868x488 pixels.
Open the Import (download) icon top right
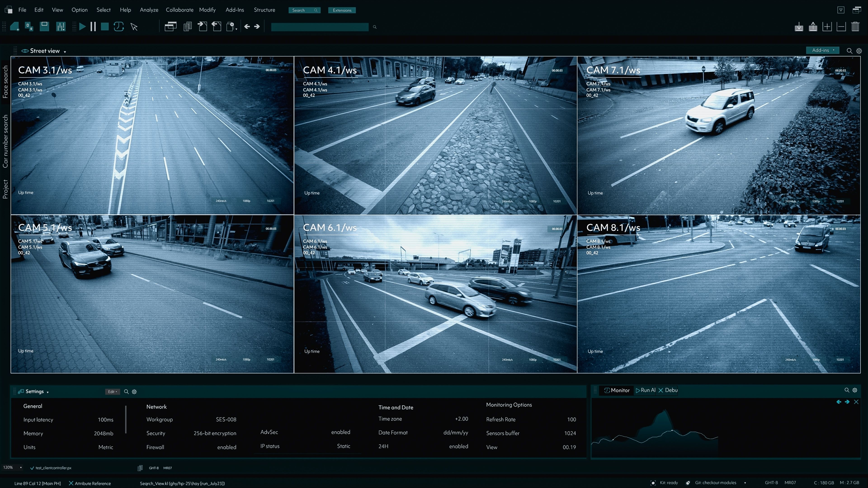[799, 27]
